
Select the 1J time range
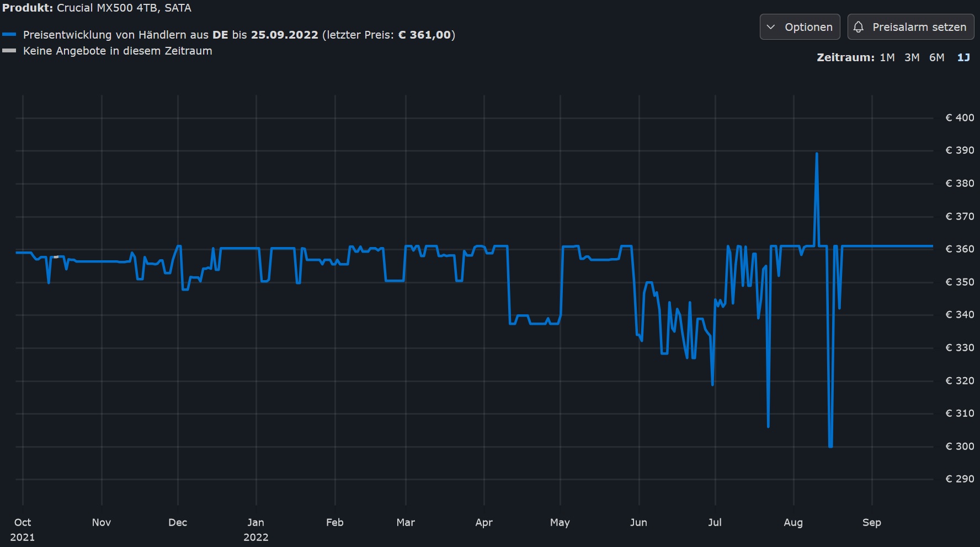(963, 57)
